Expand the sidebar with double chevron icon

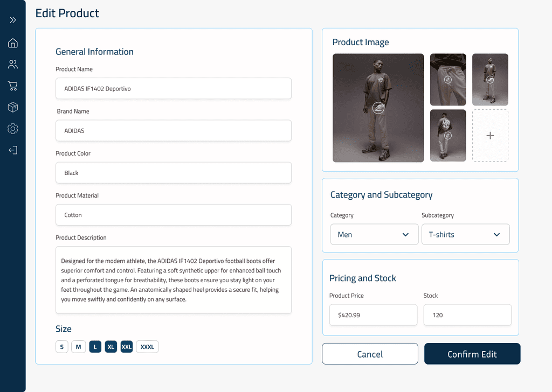[13, 20]
